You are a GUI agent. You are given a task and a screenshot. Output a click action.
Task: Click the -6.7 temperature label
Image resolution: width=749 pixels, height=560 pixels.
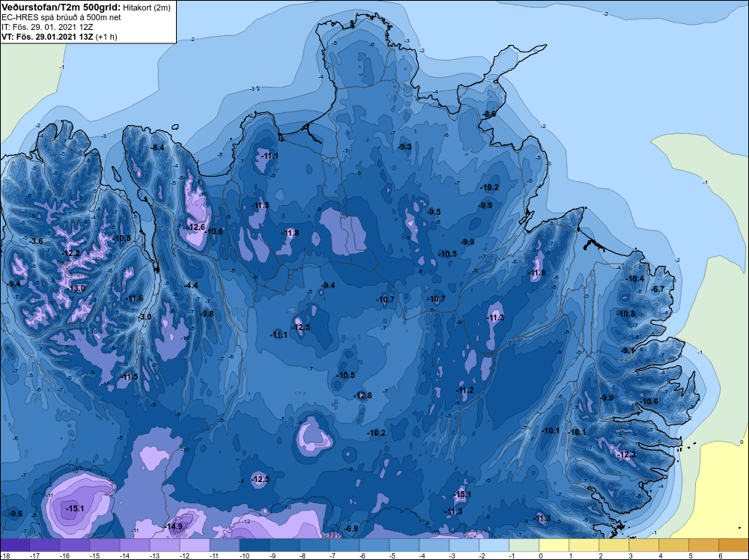pyautogui.click(x=658, y=289)
